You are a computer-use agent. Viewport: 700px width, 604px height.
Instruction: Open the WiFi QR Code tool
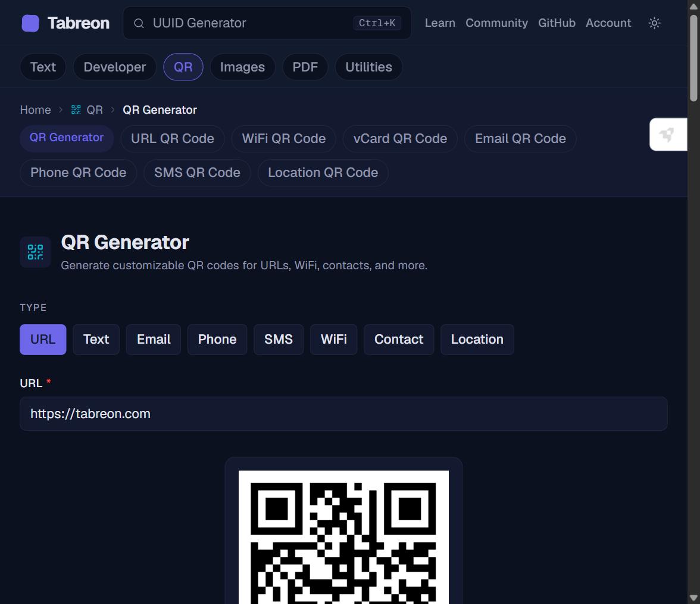pos(283,138)
